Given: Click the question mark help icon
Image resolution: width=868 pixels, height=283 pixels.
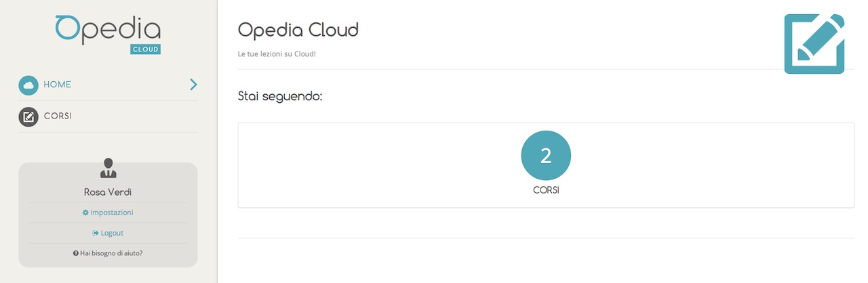Looking at the screenshot, I should [76, 253].
